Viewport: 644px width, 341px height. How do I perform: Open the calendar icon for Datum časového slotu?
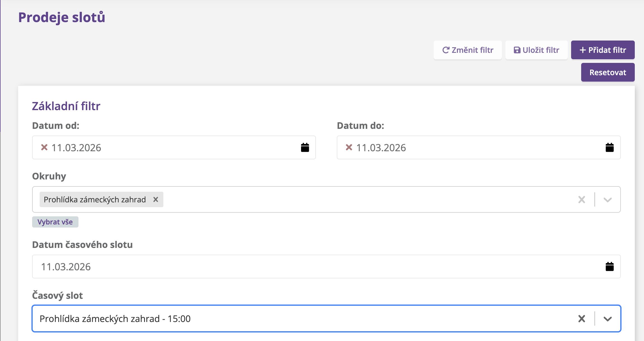(609, 266)
